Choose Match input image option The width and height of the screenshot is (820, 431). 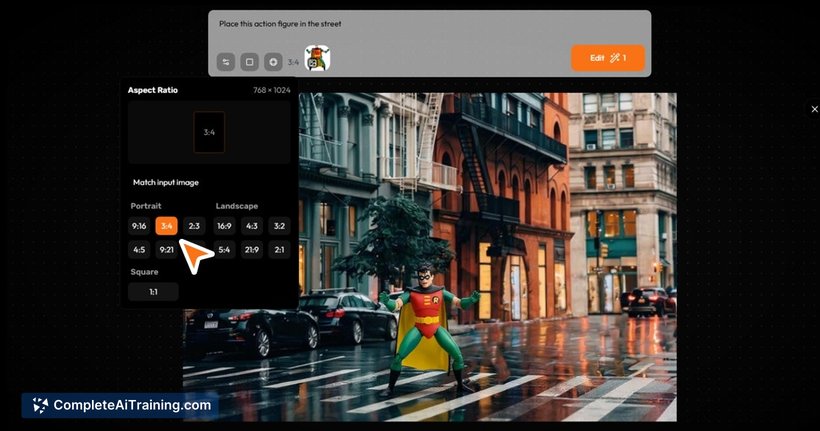click(x=166, y=183)
